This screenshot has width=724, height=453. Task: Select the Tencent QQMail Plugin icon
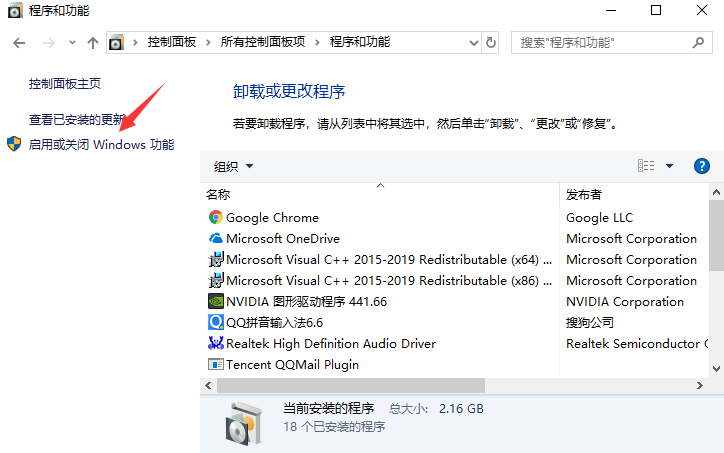(215, 364)
